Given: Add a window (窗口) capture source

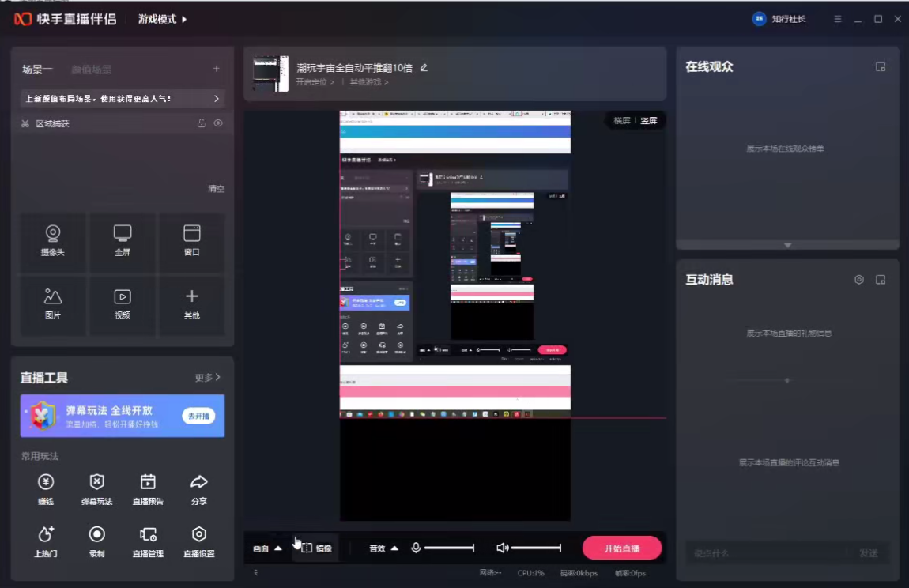Looking at the screenshot, I should tap(191, 240).
